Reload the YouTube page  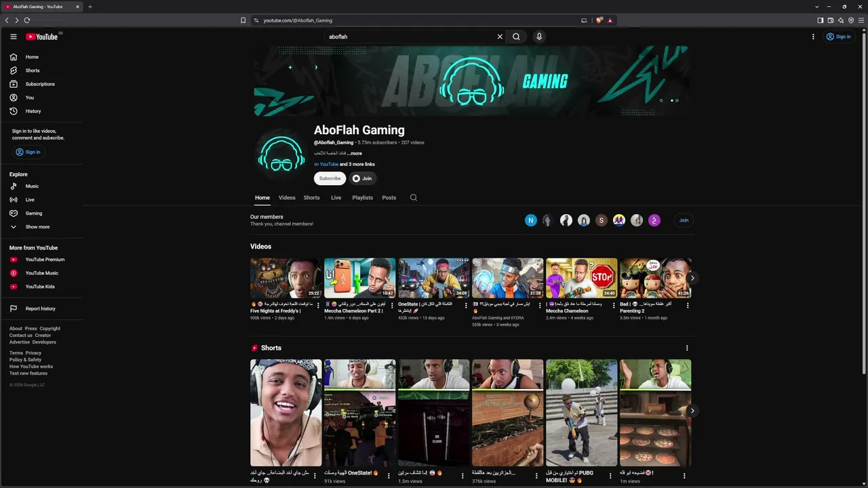27,20
